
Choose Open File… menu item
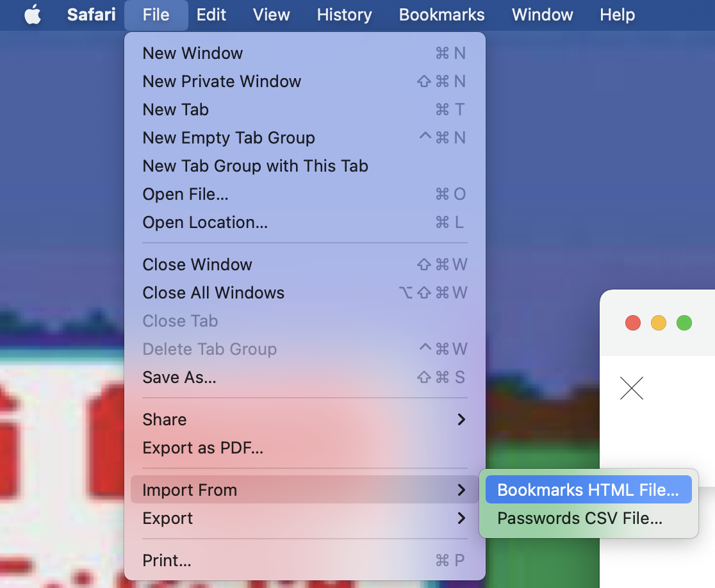(304, 195)
